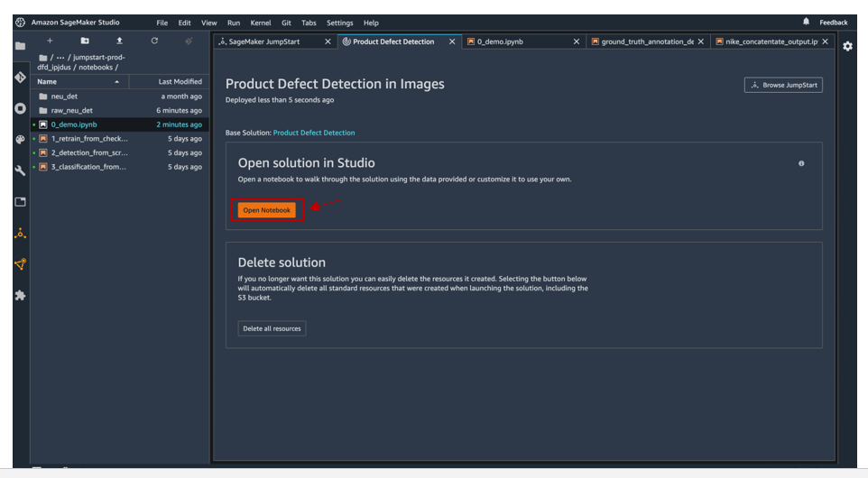Click the Browse JumpStart button
The image size is (868, 478).
point(783,85)
